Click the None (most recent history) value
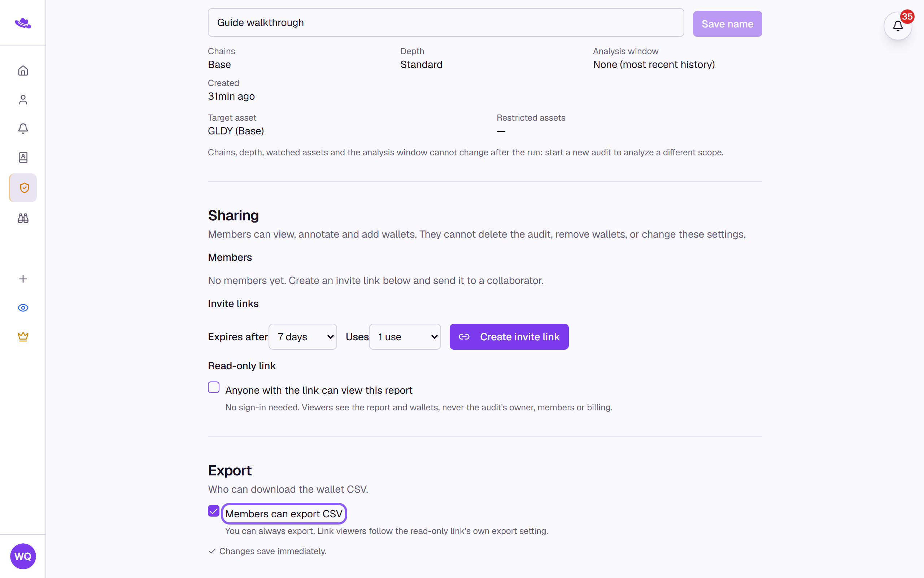This screenshot has height=578, width=924. coord(654,65)
